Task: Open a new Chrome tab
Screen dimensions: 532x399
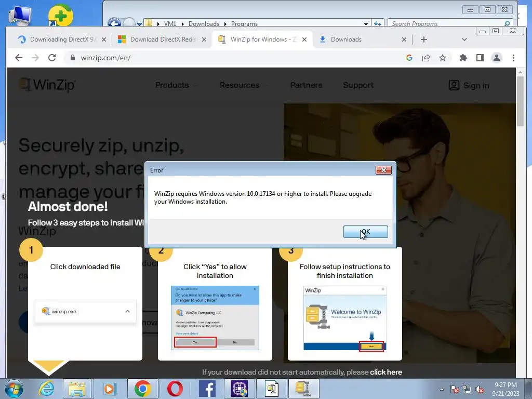Action: click(x=424, y=39)
